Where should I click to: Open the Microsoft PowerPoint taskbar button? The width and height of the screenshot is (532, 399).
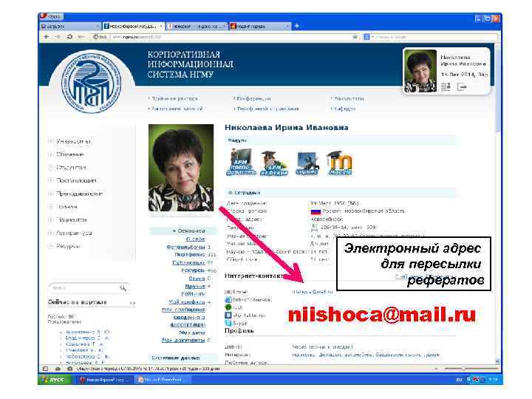tap(163, 380)
